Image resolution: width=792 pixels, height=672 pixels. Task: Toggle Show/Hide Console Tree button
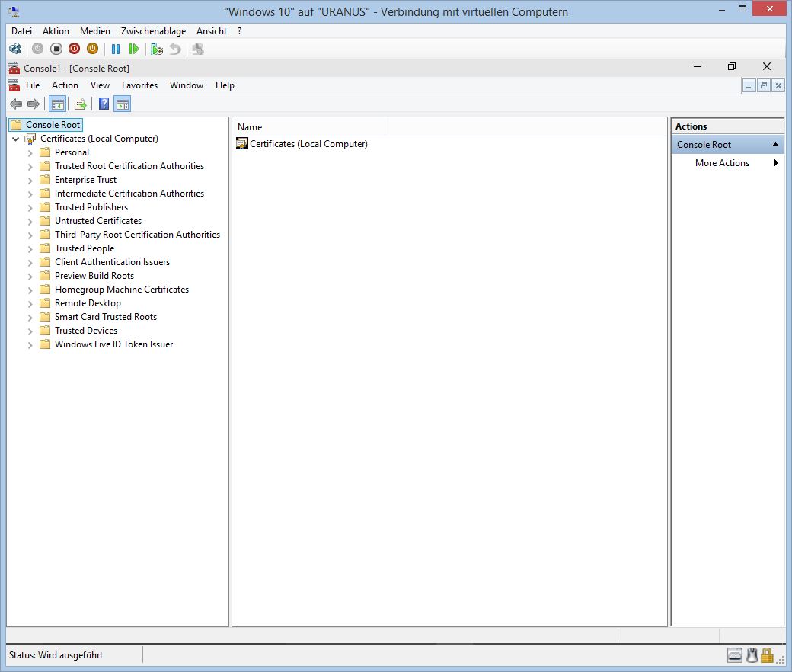[58, 104]
